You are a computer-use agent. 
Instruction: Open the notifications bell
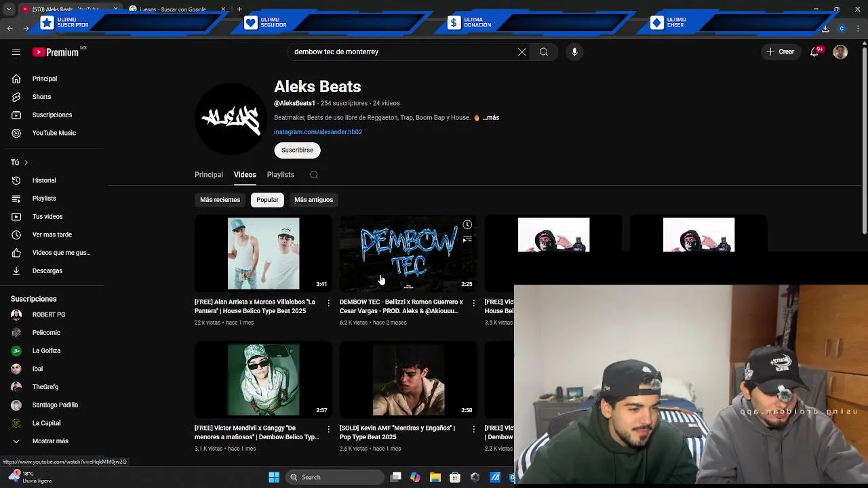(815, 52)
